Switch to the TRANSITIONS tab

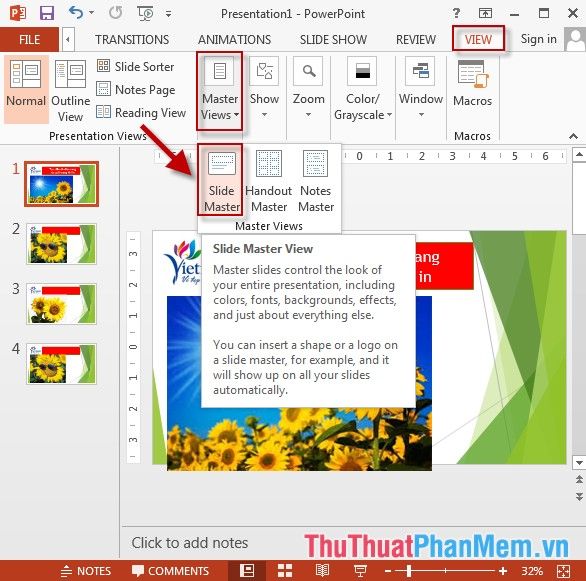tap(132, 39)
